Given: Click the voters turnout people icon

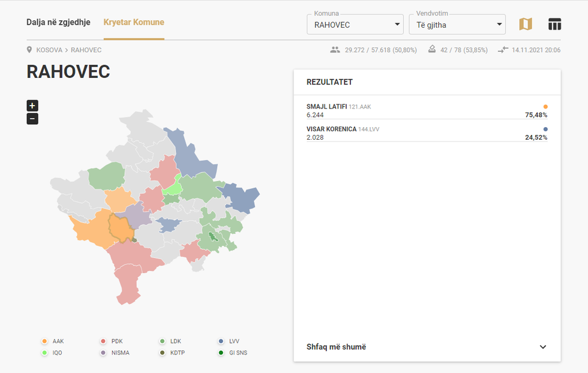Looking at the screenshot, I should coord(335,50).
